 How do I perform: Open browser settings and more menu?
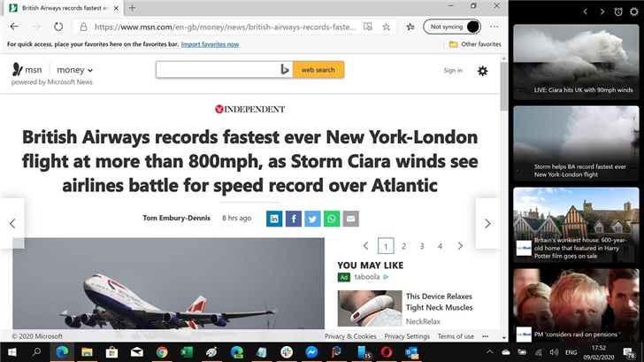click(x=494, y=27)
